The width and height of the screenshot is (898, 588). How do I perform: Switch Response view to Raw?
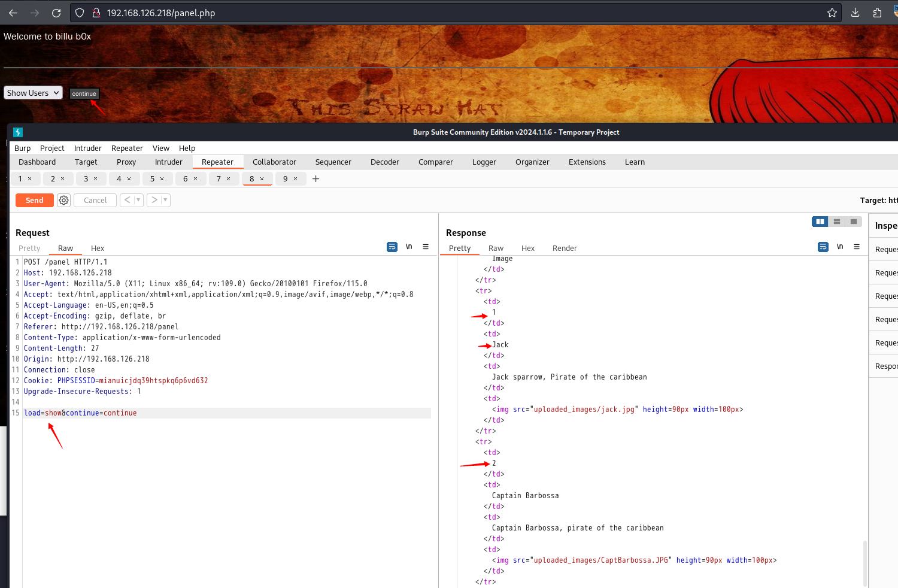[x=496, y=248]
